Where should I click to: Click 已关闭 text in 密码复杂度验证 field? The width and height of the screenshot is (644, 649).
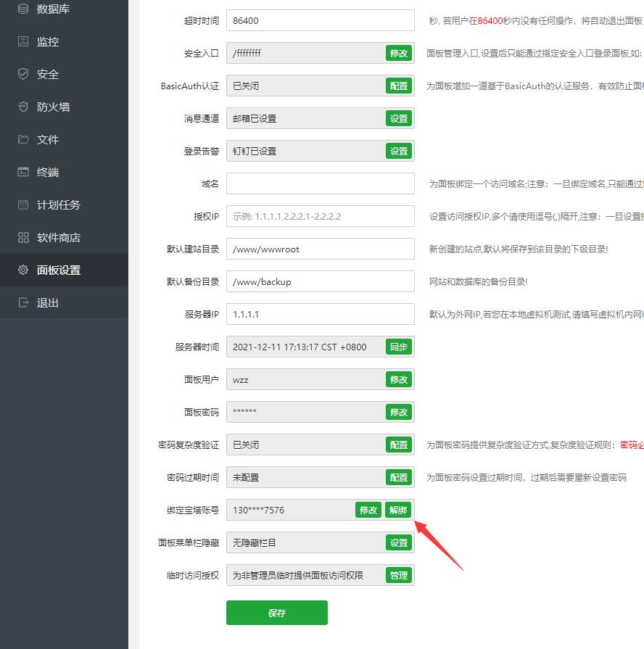246,445
